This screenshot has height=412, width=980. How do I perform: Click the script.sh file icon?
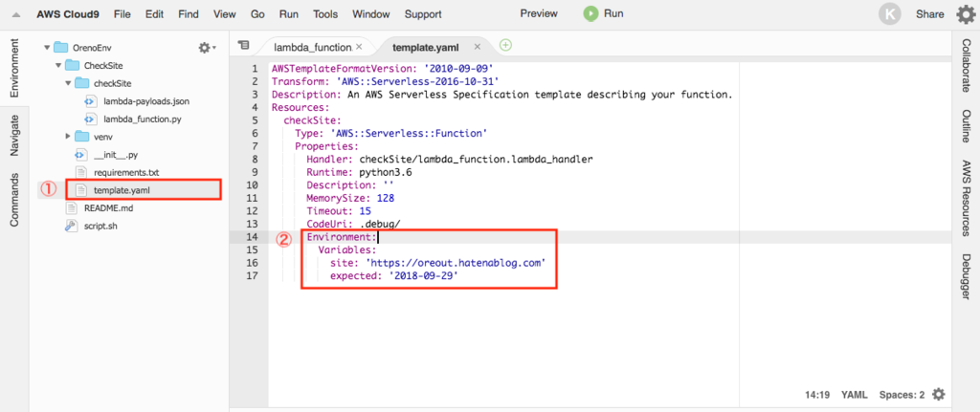tap(71, 226)
